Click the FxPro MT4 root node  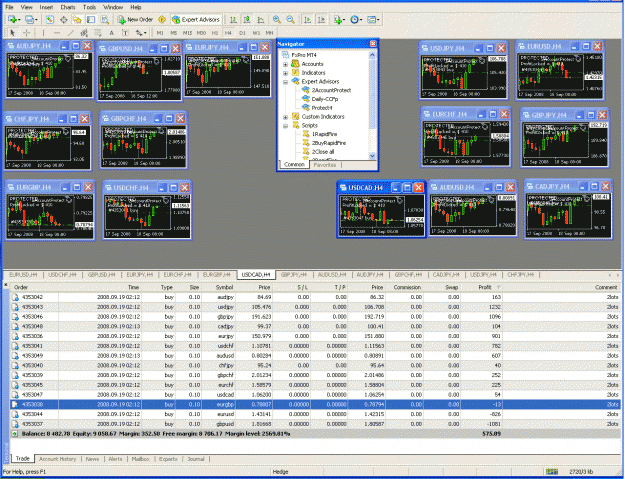304,55
